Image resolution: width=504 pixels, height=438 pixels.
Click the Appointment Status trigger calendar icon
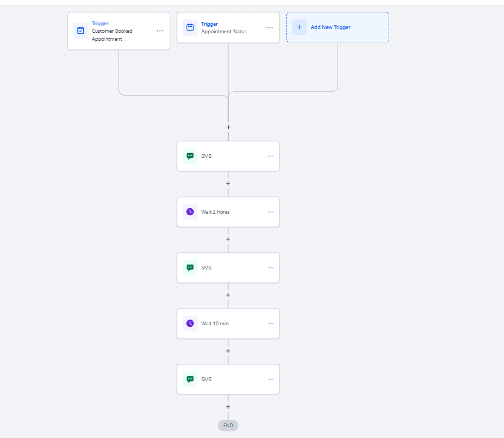(190, 27)
